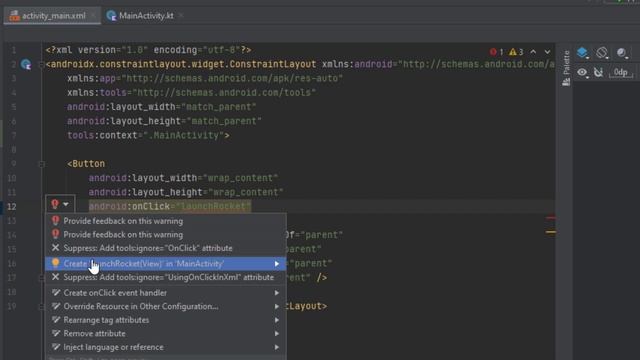The width and height of the screenshot is (640, 360).
Task: Open the Palette side panel
Action: pos(566,67)
